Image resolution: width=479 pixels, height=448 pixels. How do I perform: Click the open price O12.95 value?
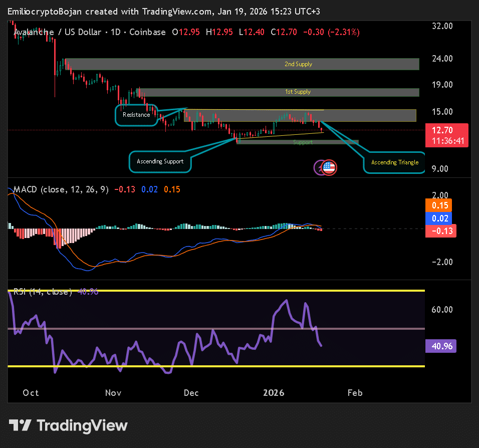(186, 32)
